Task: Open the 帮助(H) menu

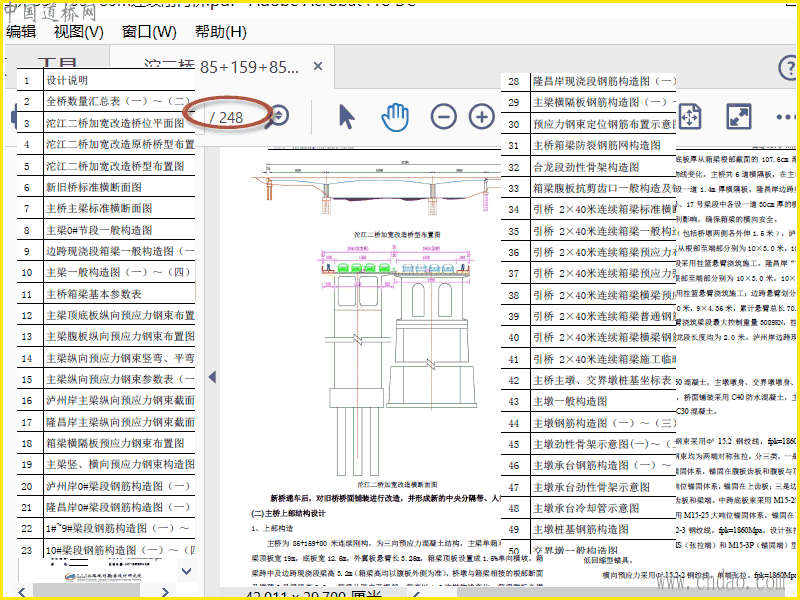Action: [x=220, y=32]
